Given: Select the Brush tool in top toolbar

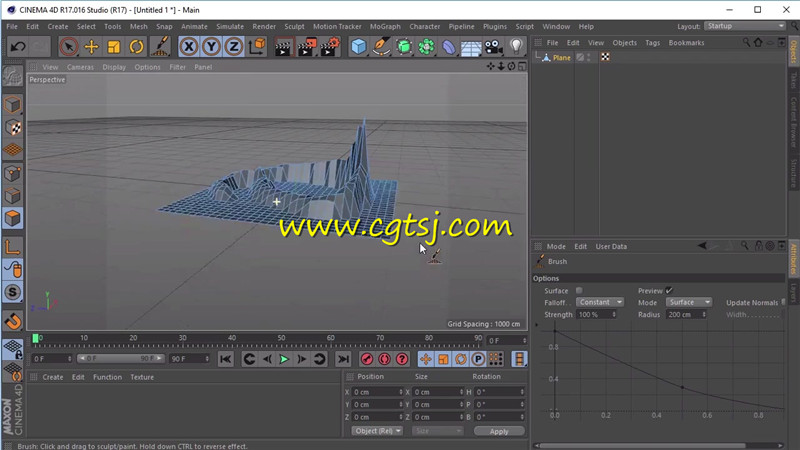Looking at the screenshot, I should [160, 47].
